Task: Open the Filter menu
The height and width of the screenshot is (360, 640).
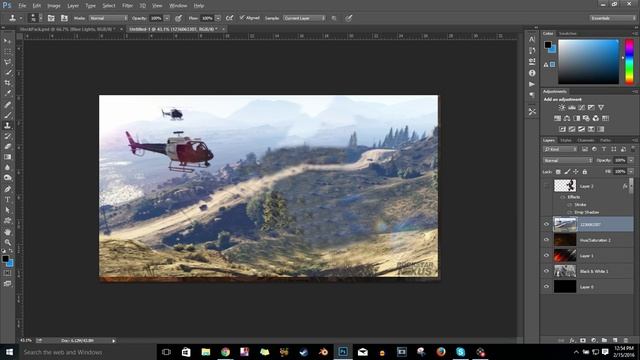Action: 127,6
